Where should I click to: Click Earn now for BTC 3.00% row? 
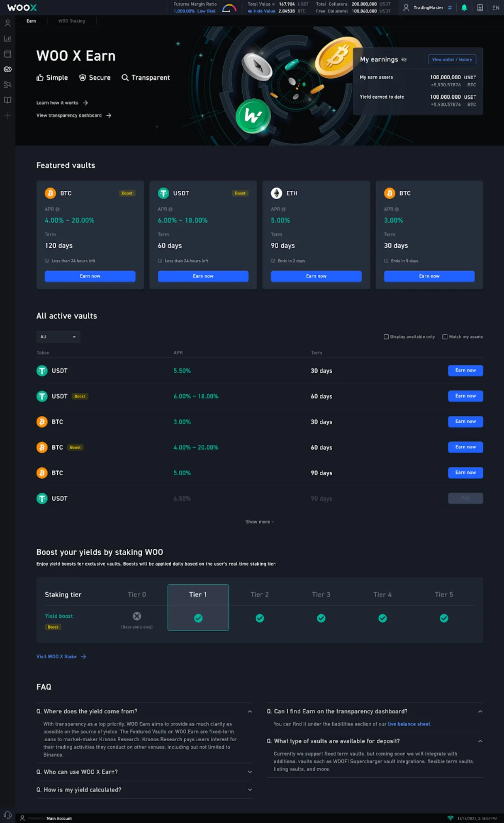(x=465, y=421)
